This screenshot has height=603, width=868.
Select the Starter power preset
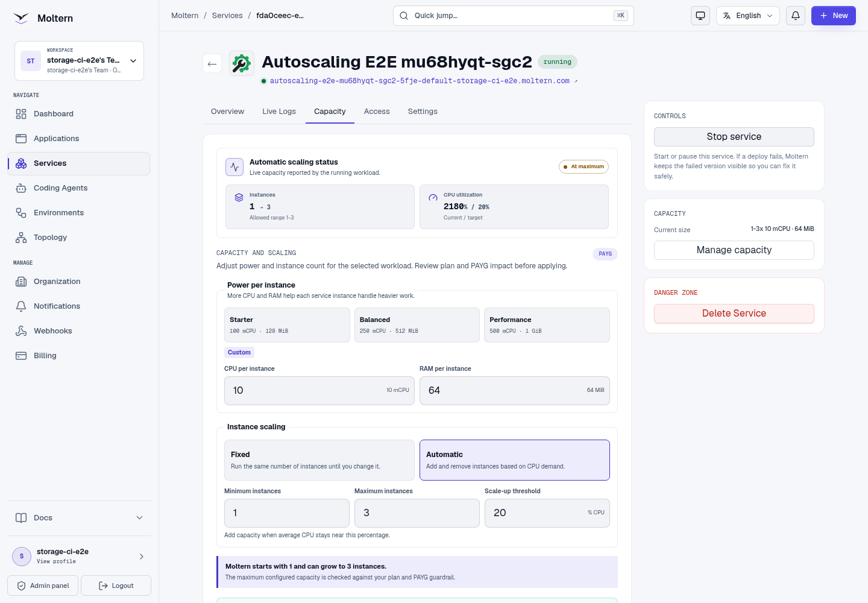coord(287,325)
